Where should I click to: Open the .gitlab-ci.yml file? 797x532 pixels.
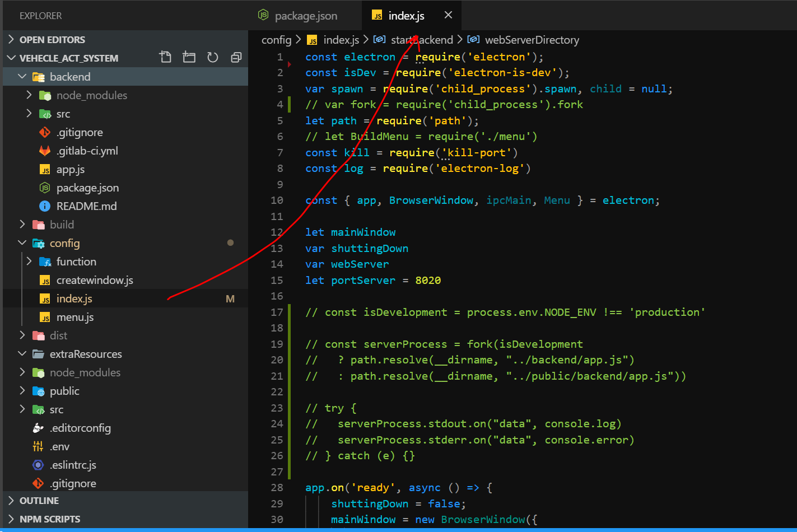(87, 151)
